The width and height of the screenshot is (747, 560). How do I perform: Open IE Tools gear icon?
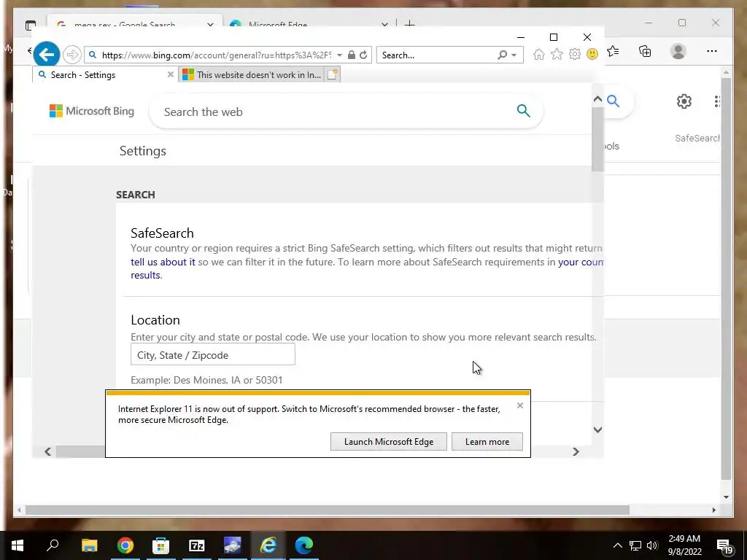click(575, 55)
